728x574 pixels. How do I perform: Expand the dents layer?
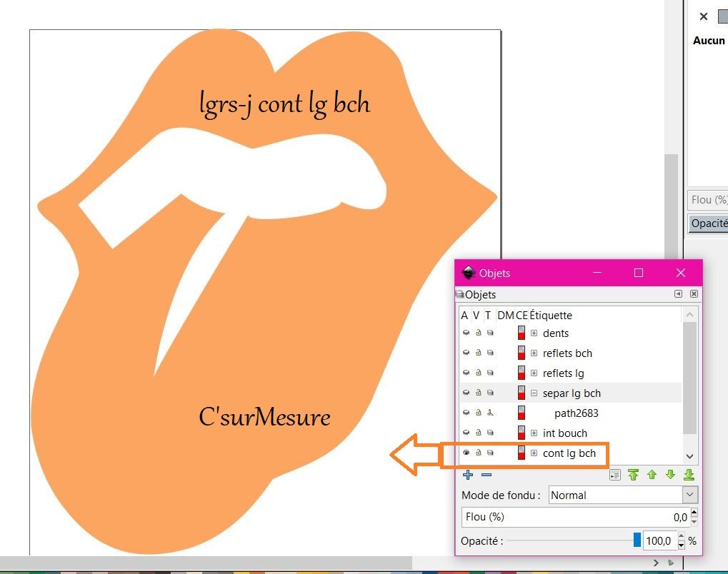534,333
